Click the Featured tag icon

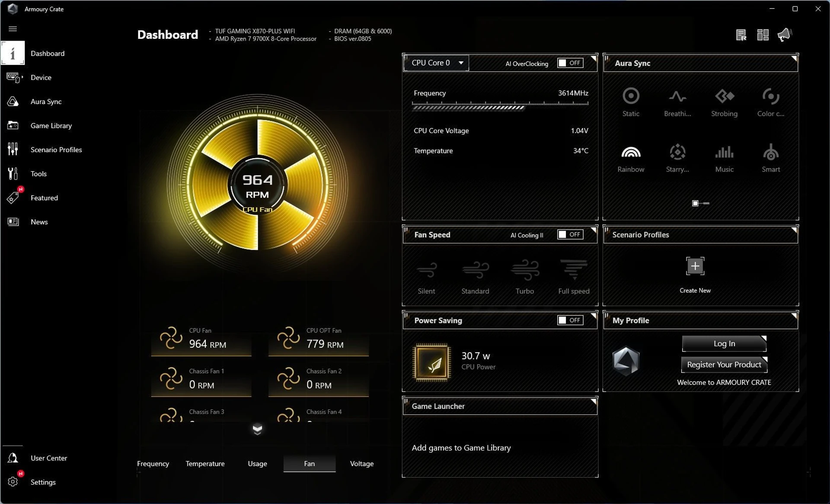click(x=13, y=197)
